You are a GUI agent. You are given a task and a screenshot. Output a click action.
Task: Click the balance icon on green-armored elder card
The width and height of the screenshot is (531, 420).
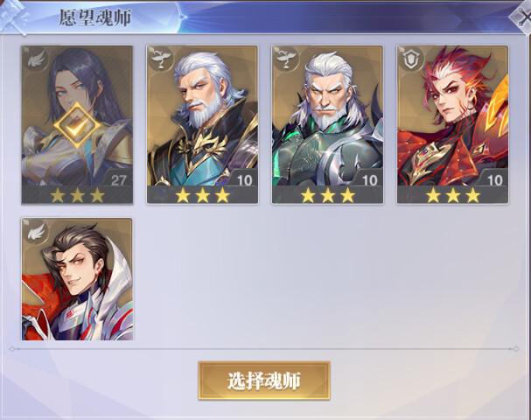tap(285, 59)
